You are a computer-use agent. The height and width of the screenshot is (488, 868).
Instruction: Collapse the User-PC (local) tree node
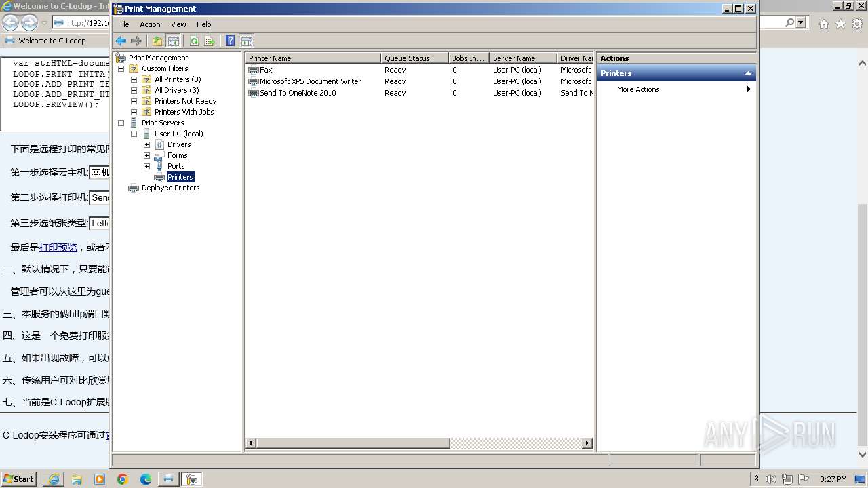tap(134, 134)
